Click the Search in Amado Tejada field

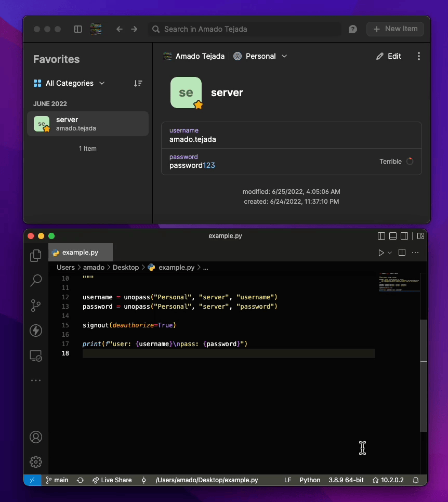tap(245, 29)
